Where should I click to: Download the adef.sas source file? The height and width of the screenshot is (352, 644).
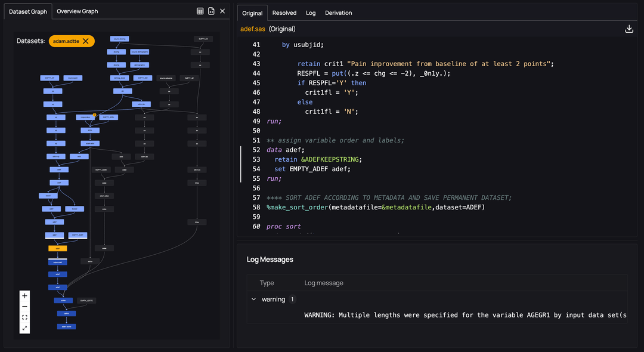[x=629, y=28]
